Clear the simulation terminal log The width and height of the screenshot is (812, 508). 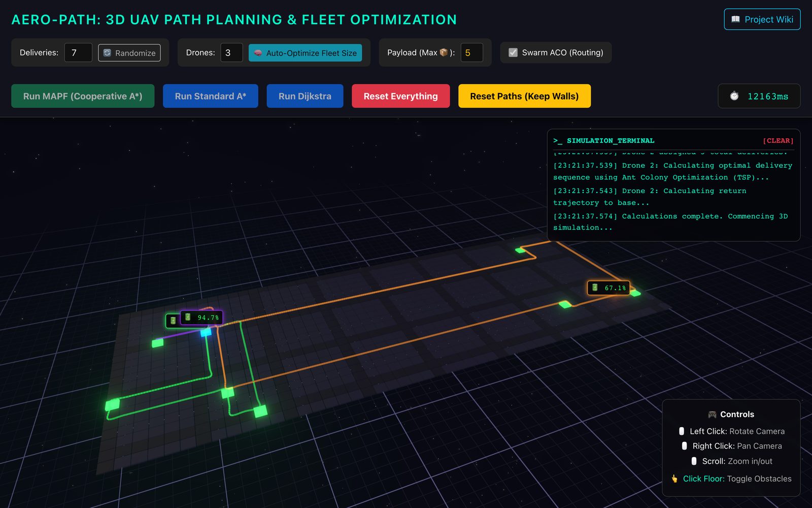[x=778, y=141]
